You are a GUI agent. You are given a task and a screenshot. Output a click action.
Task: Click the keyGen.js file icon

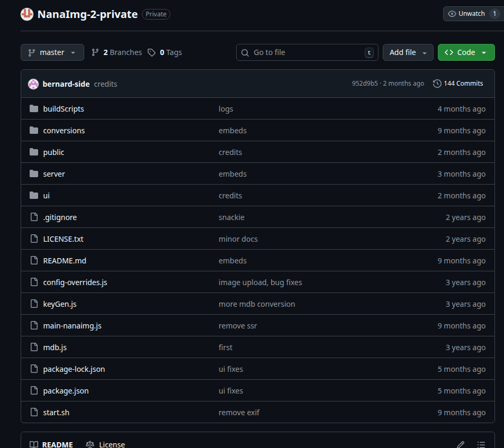(x=34, y=304)
